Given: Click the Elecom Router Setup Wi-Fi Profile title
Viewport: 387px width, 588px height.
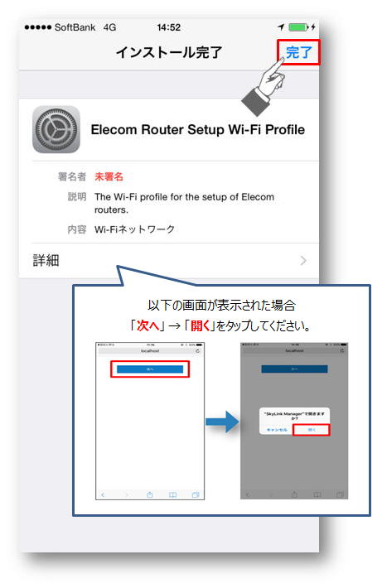Looking at the screenshot, I should [198, 130].
